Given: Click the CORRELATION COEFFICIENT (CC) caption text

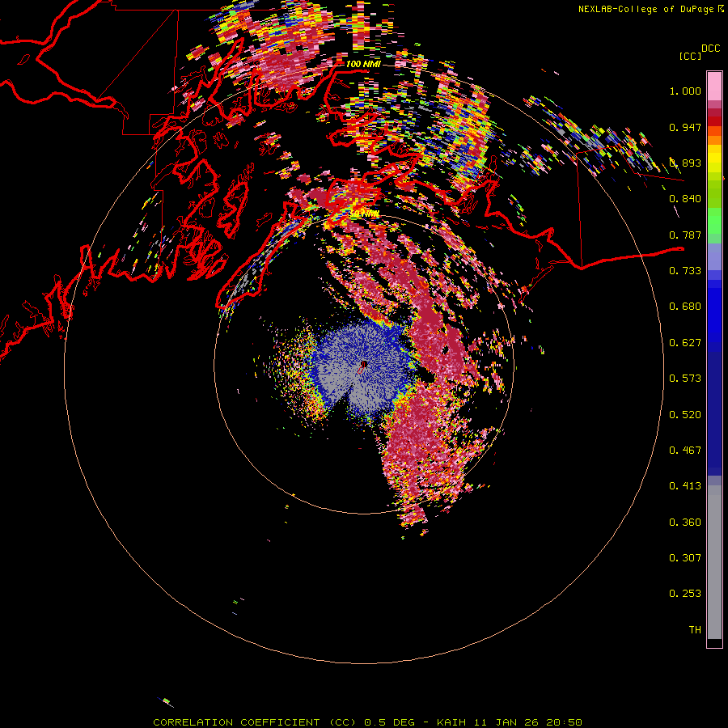Looking at the screenshot, I should [255, 722].
